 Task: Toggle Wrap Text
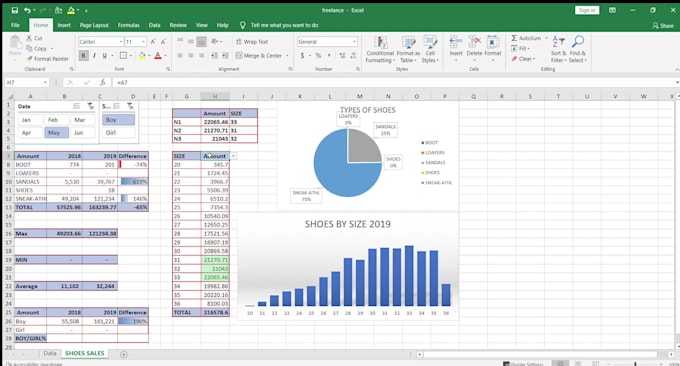click(252, 42)
